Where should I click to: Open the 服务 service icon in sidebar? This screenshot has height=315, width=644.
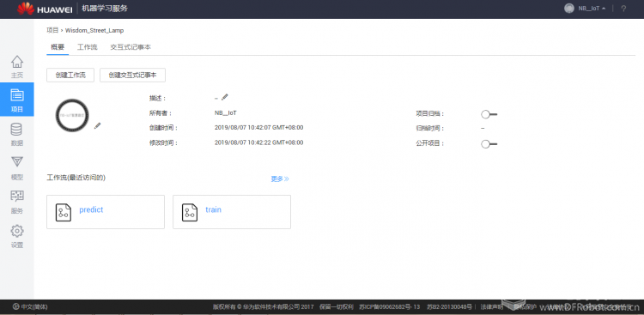(17, 197)
